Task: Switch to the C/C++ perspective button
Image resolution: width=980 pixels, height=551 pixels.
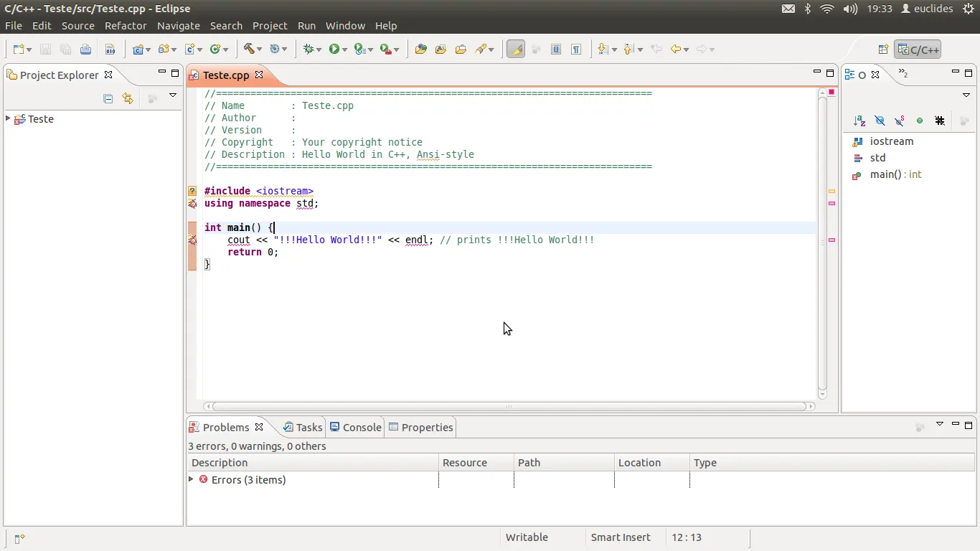Action: coord(918,50)
